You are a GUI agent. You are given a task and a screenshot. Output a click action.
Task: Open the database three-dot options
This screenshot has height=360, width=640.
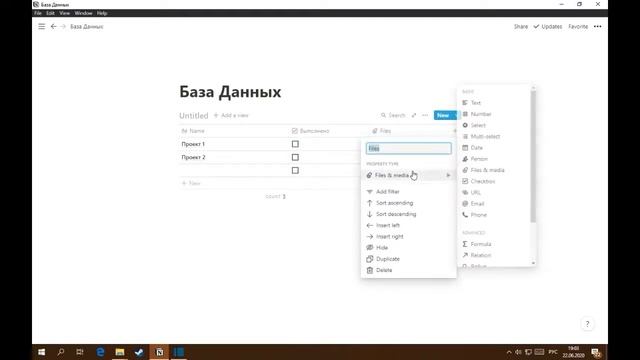coord(425,116)
